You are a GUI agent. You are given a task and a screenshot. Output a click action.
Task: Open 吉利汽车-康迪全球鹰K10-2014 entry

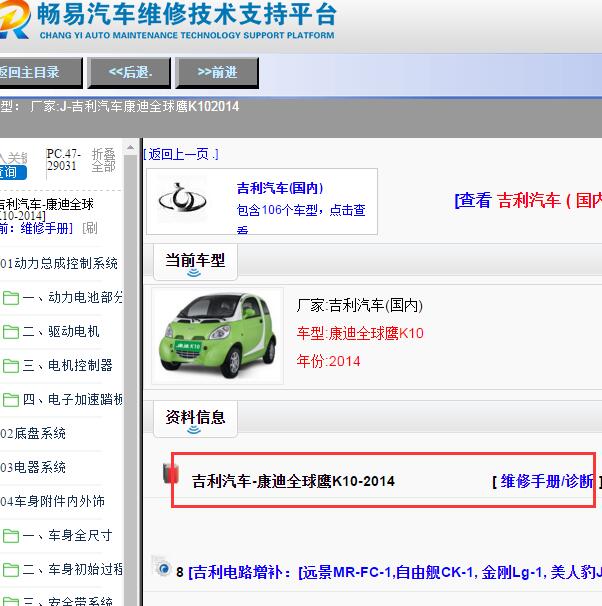coord(293,482)
